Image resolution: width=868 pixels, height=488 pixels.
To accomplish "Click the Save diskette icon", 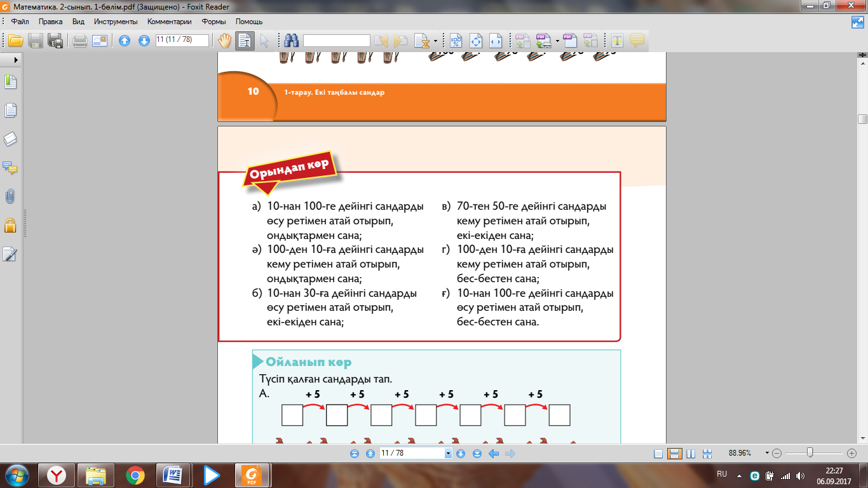I will tap(36, 41).
